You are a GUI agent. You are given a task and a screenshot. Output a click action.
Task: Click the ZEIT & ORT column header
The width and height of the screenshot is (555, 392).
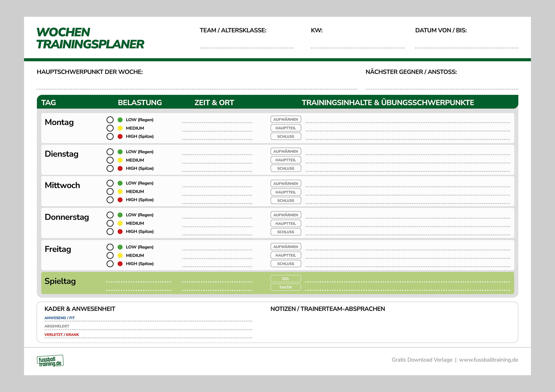214,103
